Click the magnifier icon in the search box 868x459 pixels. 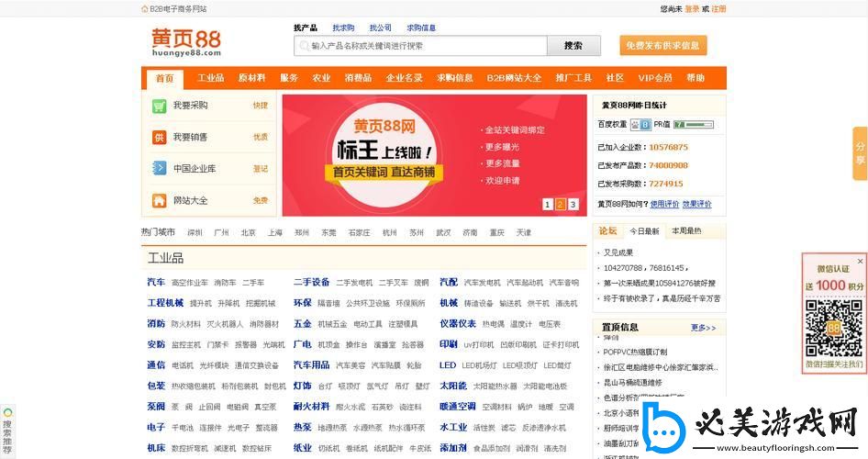(x=303, y=46)
